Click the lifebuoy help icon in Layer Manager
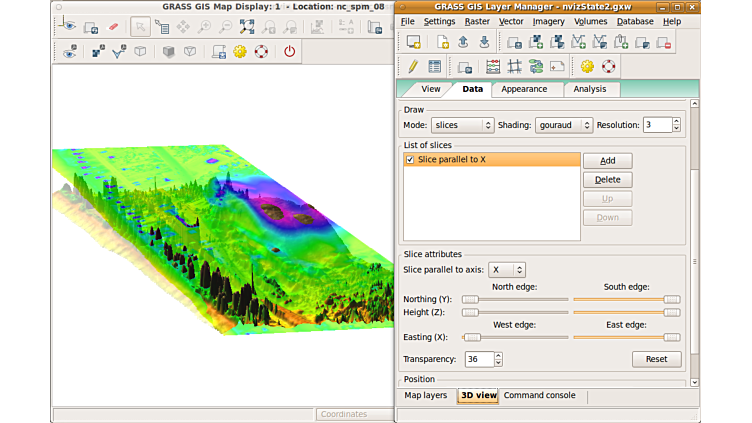Screen dimensions: 752x423 609,67
